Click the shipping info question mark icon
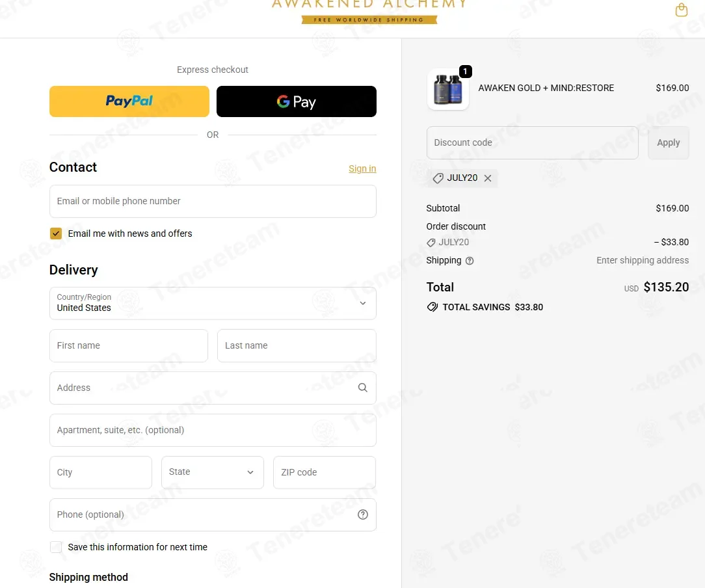This screenshot has height=588, width=705. click(470, 261)
